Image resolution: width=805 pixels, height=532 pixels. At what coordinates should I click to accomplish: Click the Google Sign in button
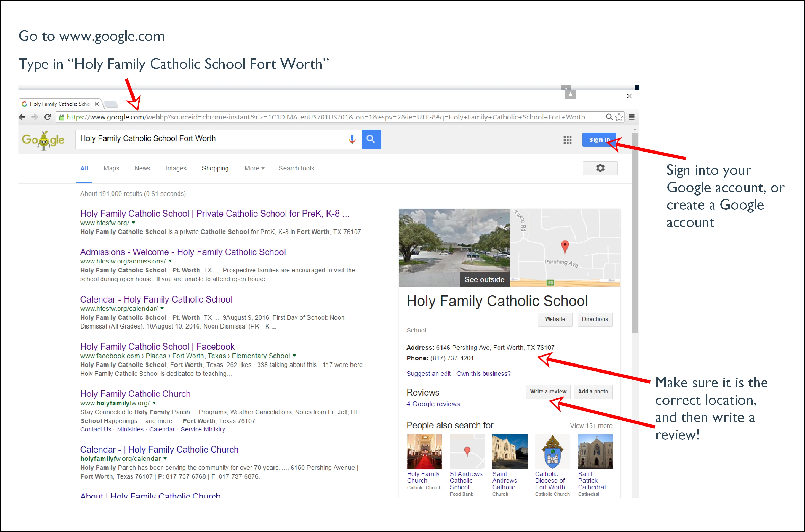tap(599, 140)
